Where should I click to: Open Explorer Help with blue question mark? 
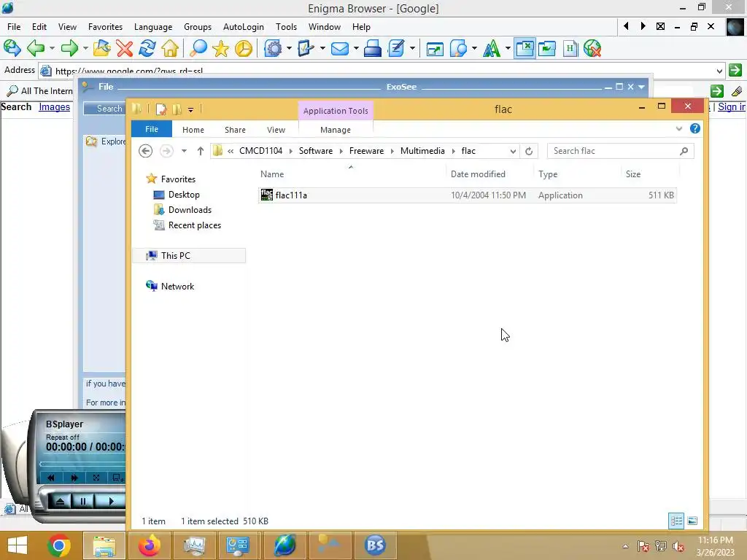(x=695, y=128)
